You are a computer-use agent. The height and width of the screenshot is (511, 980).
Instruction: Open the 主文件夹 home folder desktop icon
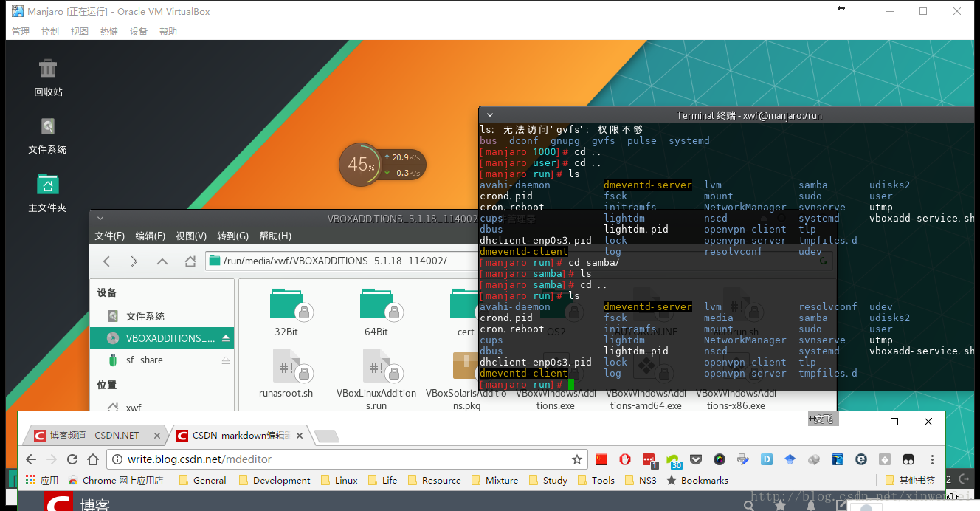coord(47,193)
